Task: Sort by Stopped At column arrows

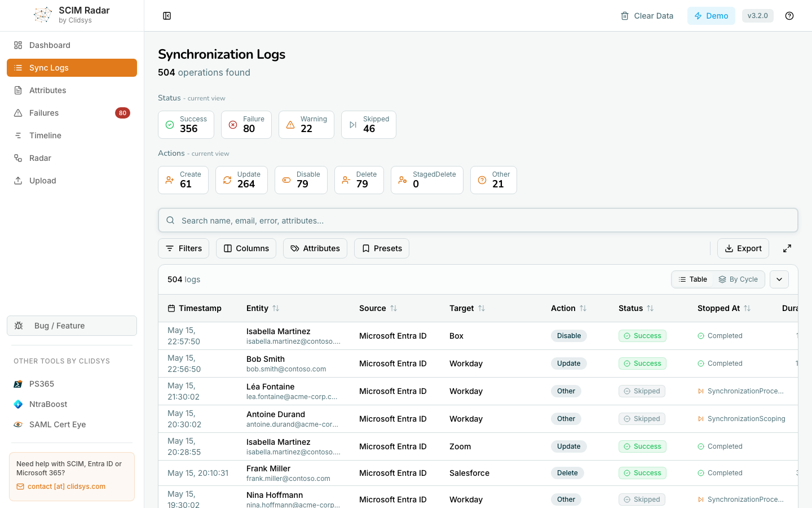Action: (747, 308)
